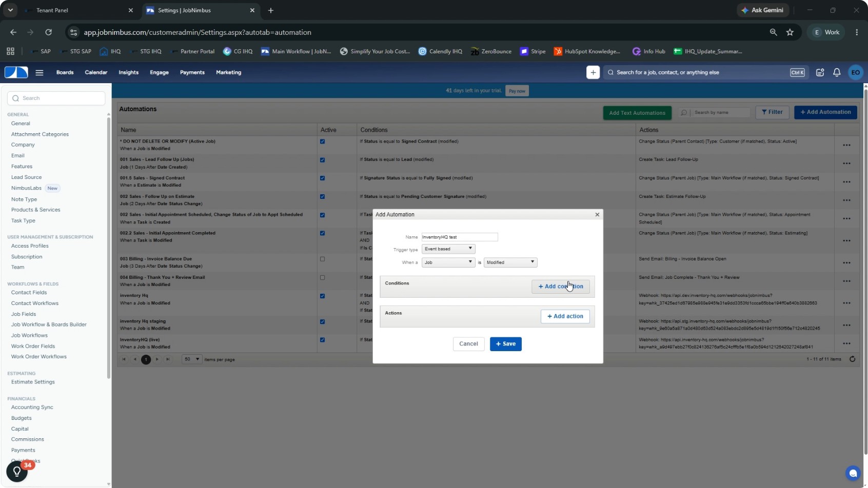
Task: Enable 003 Billing Invoice Balance Due automation
Action: 322,259
